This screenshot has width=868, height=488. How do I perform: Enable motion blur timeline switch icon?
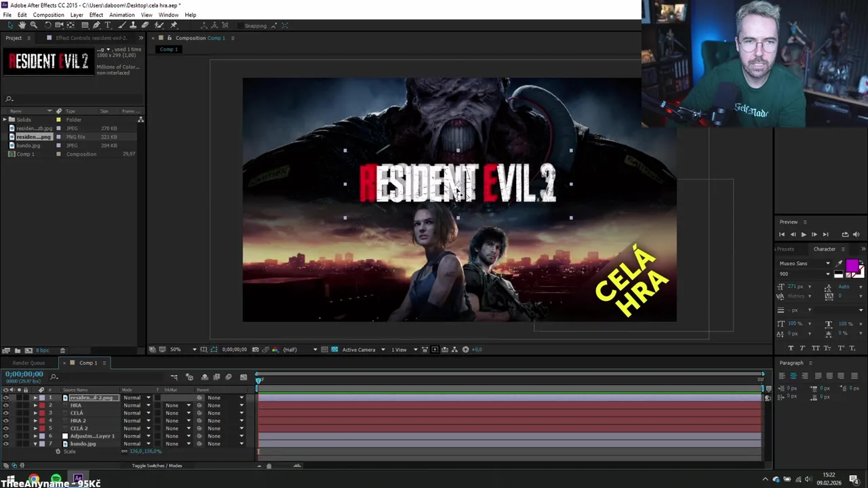click(x=229, y=377)
